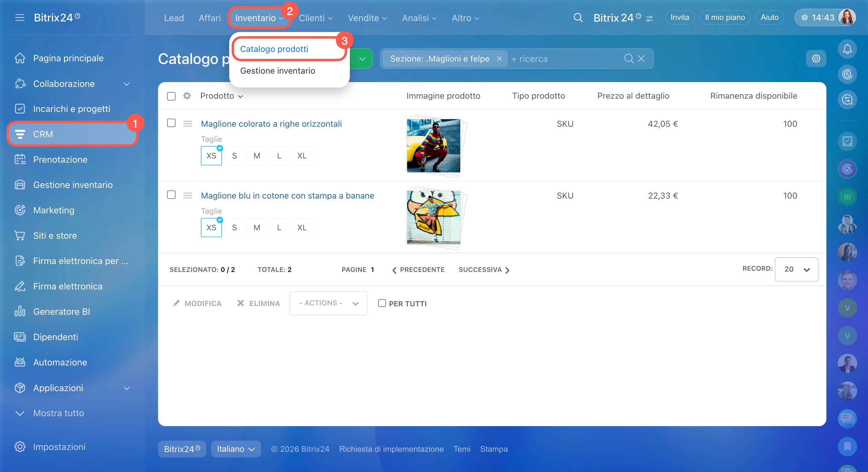Open grid column settings gear
The width and height of the screenshot is (868, 472).
[x=187, y=96]
